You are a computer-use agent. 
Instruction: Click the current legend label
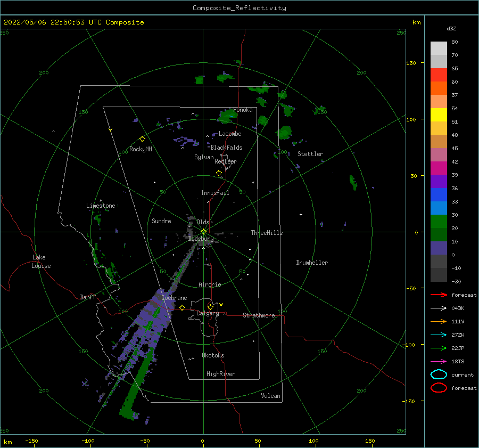click(463, 375)
